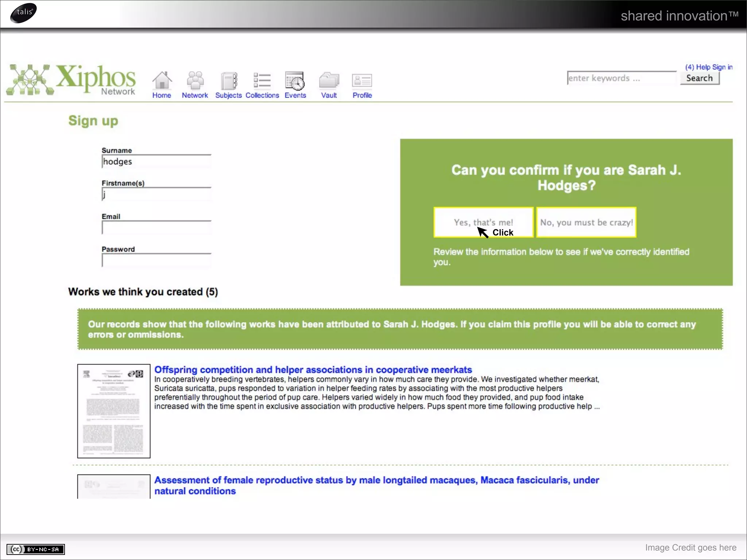Open the (4) notifications link

click(689, 67)
